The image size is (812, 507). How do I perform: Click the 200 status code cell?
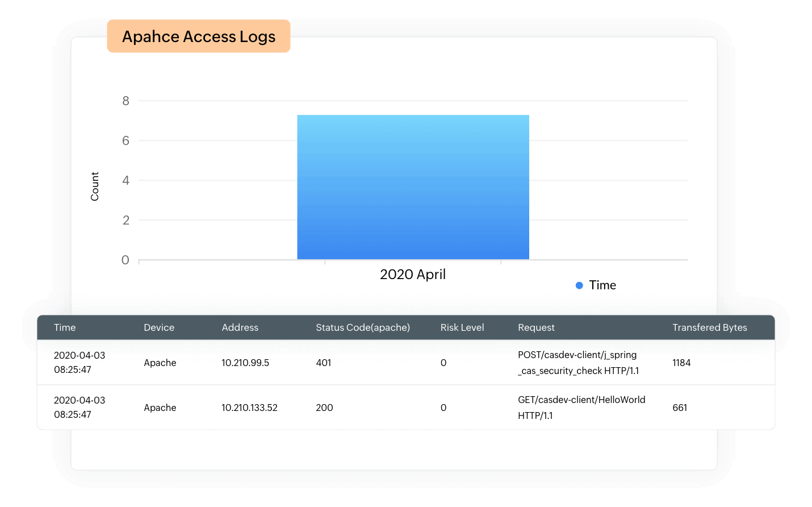coord(324,408)
